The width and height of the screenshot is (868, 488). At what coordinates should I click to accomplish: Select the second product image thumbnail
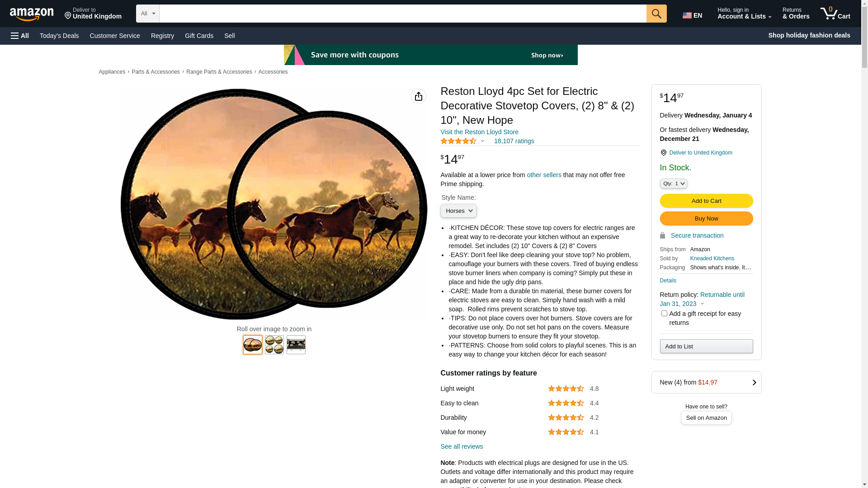pos(274,345)
